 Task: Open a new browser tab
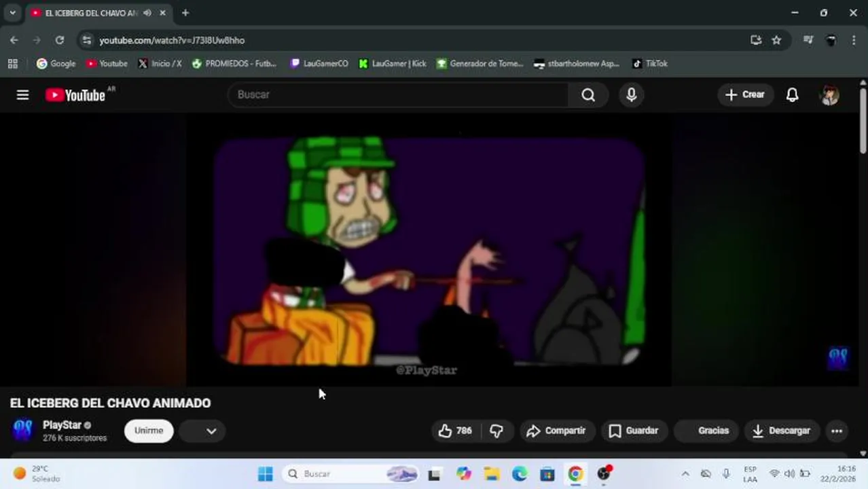(x=185, y=12)
